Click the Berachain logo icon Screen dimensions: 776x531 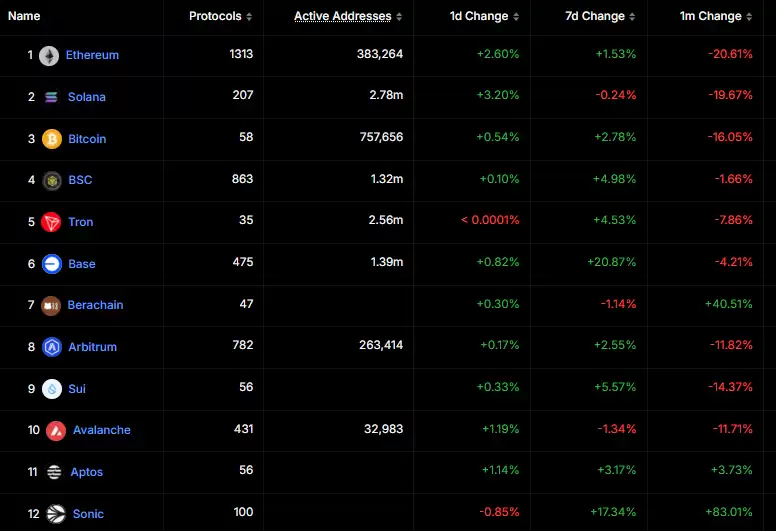[51, 305]
